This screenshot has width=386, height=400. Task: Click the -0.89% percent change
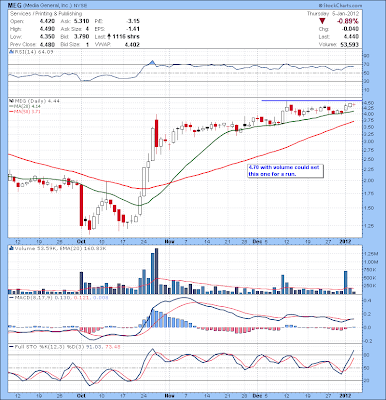348,21
